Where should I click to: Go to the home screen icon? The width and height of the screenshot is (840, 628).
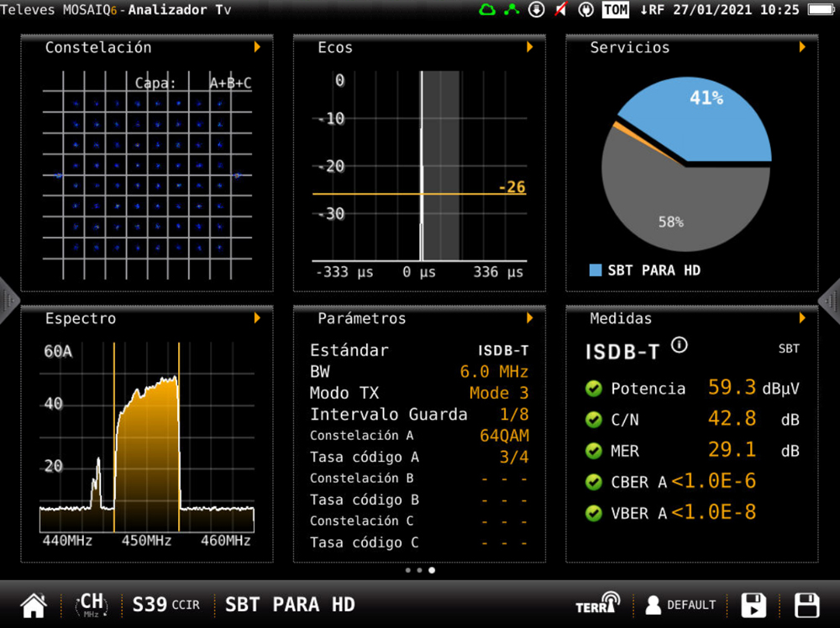[x=34, y=605]
